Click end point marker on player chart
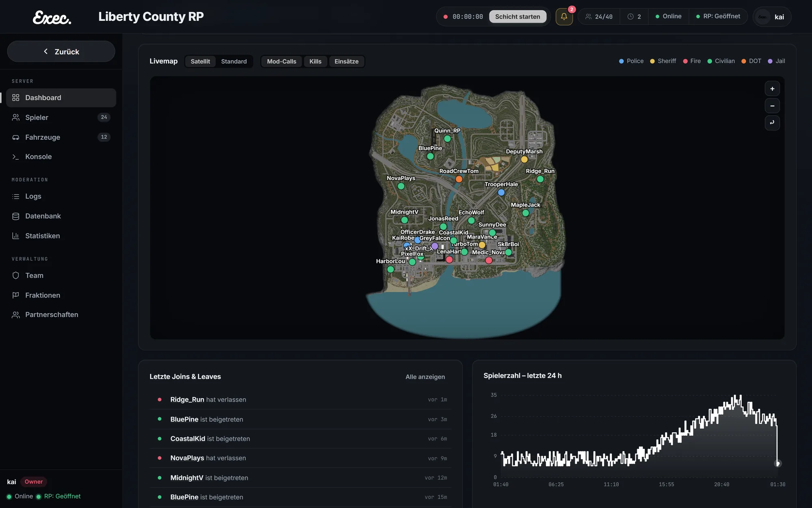Screen dimensions: 812x508 click(x=778, y=463)
